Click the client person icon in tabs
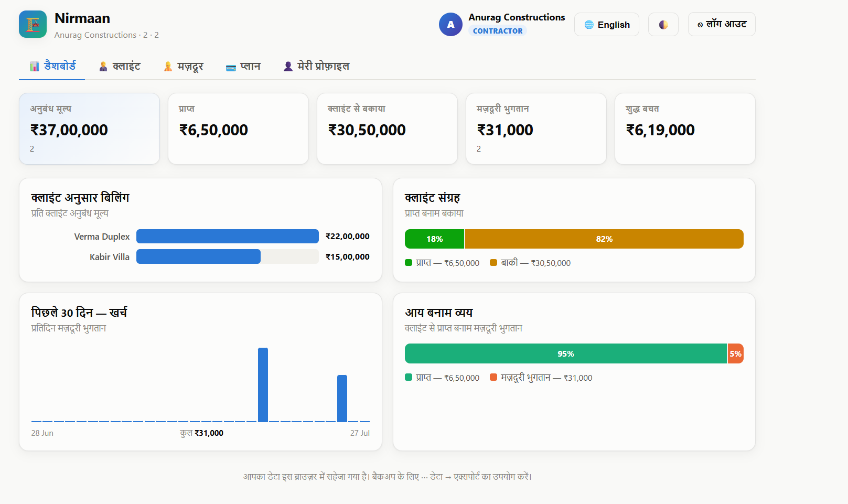 pyautogui.click(x=103, y=66)
